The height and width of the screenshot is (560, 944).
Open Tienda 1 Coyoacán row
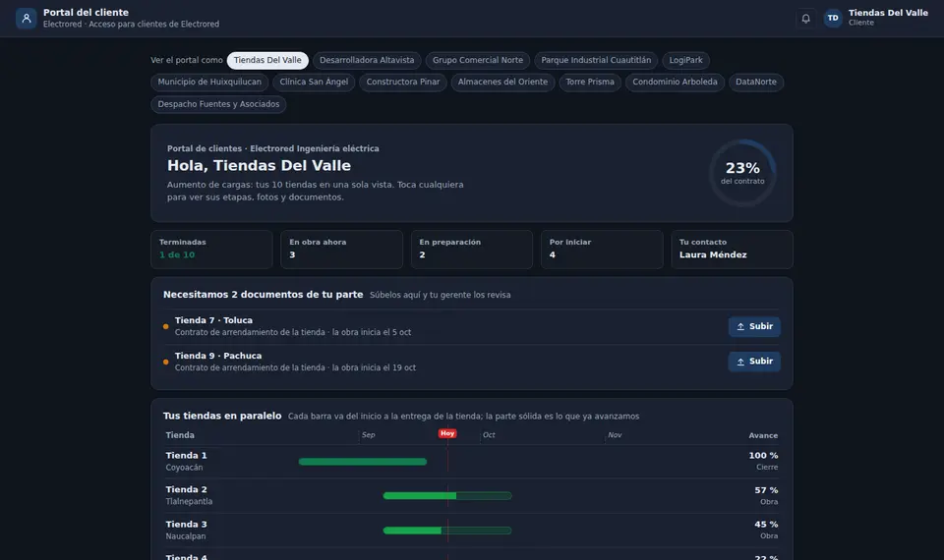(x=471, y=462)
